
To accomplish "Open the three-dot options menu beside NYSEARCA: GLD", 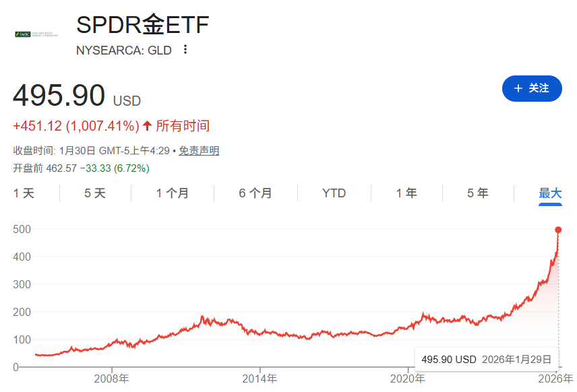I will click(x=185, y=50).
